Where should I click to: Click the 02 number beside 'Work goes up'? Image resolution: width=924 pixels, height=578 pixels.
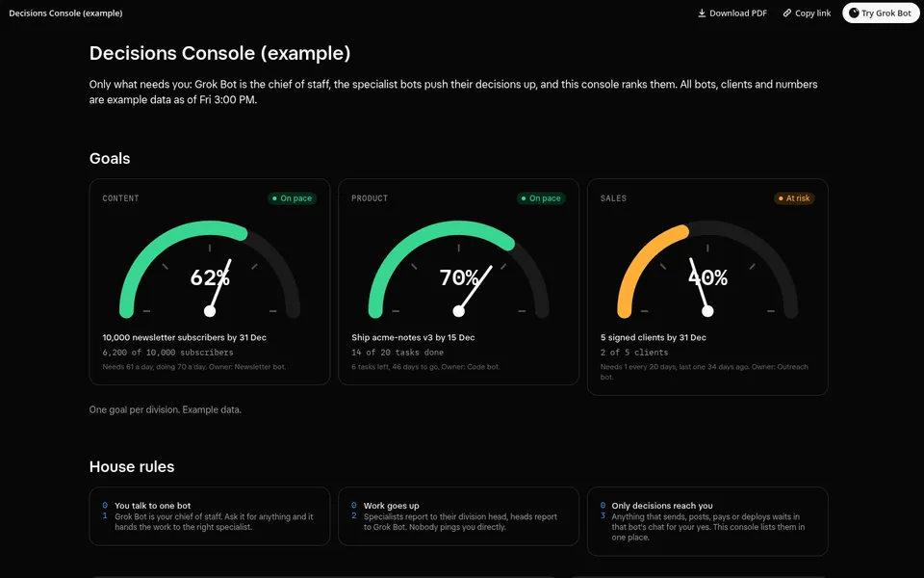click(353, 511)
